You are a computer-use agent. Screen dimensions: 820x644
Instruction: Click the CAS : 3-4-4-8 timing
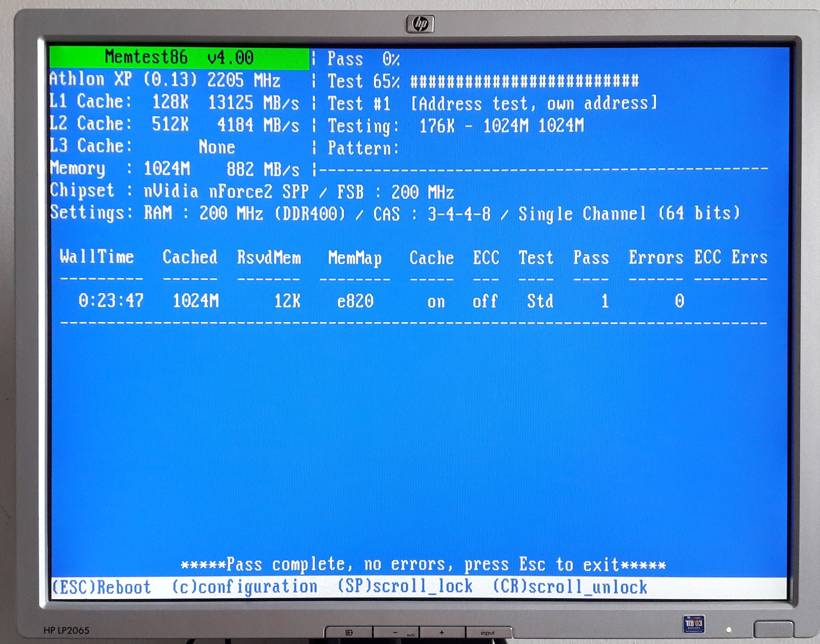(x=432, y=214)
